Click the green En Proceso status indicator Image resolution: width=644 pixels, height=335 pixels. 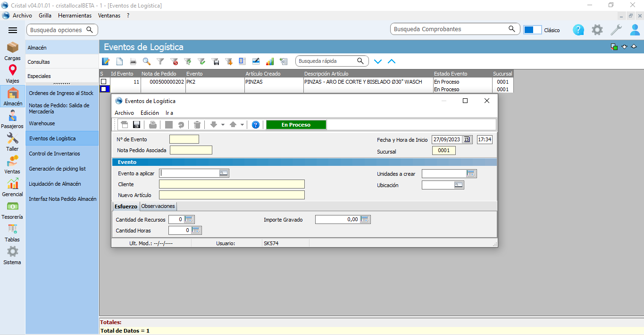296,125
